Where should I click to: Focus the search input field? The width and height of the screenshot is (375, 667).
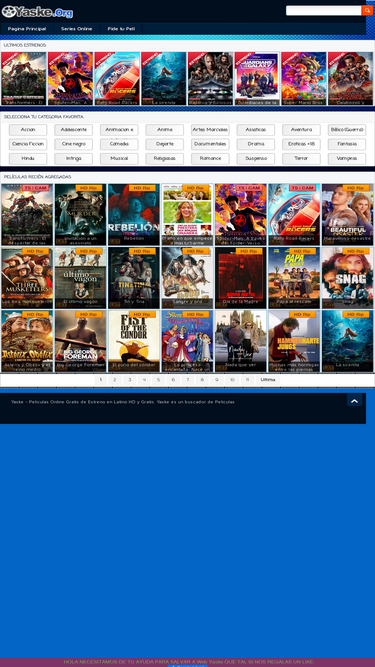tap(324, 11)
